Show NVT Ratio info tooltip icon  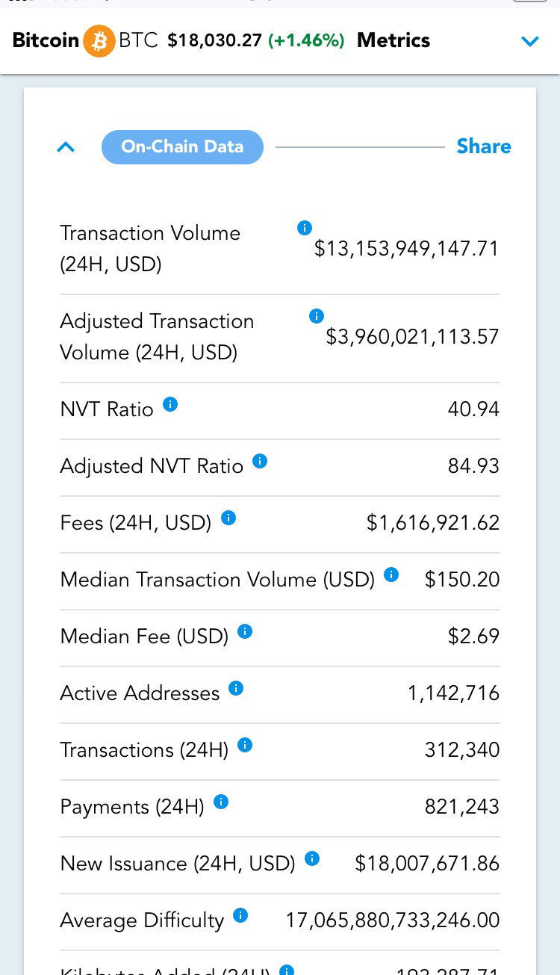(170, 404)
